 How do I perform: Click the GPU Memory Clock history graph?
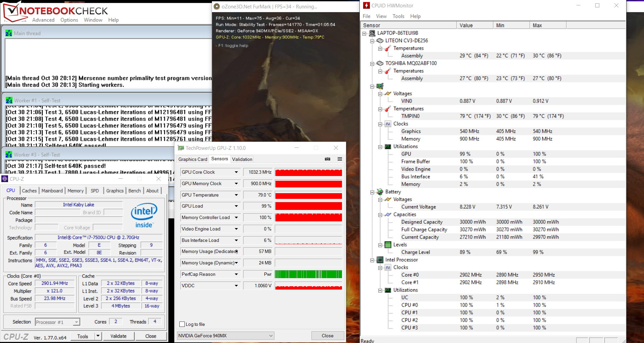(308, 183)
